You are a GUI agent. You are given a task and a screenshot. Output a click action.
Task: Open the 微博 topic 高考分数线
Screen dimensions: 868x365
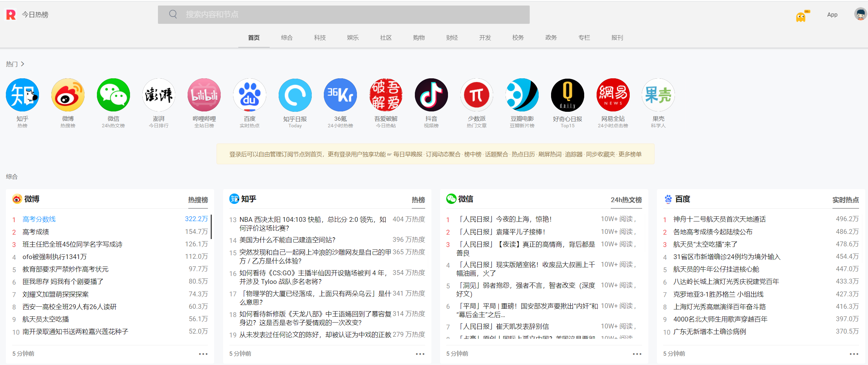pos(39,219)
